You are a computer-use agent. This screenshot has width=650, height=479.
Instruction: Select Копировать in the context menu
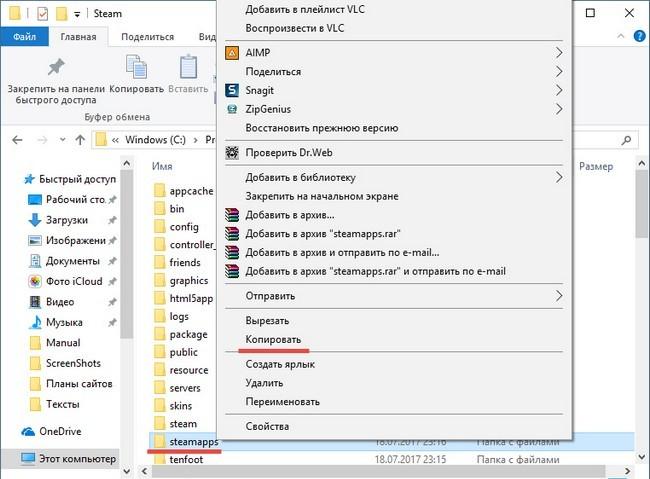point(273,339)
